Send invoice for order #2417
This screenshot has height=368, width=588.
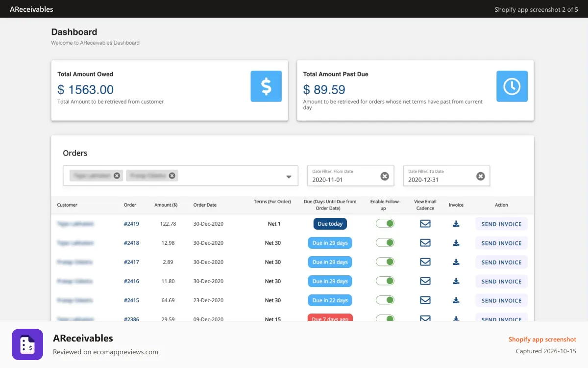pyautogui.click(x=501, y=262)
